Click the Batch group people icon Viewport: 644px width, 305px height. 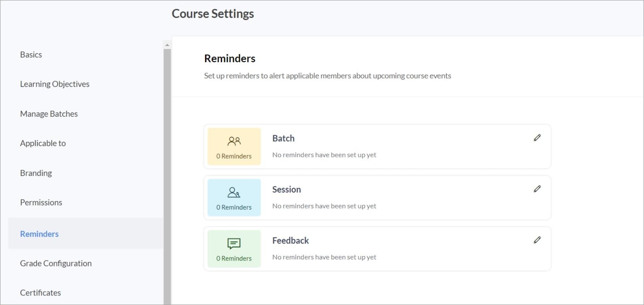(234, 141)
